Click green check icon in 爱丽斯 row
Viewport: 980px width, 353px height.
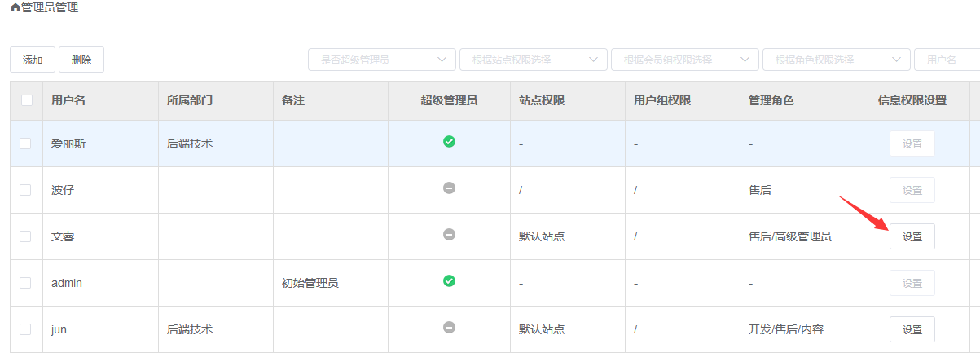[x=449, y=142]
